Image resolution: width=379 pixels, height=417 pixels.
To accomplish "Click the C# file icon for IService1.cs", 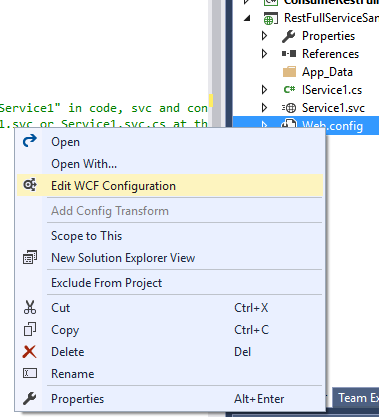I will pos(289,90).
